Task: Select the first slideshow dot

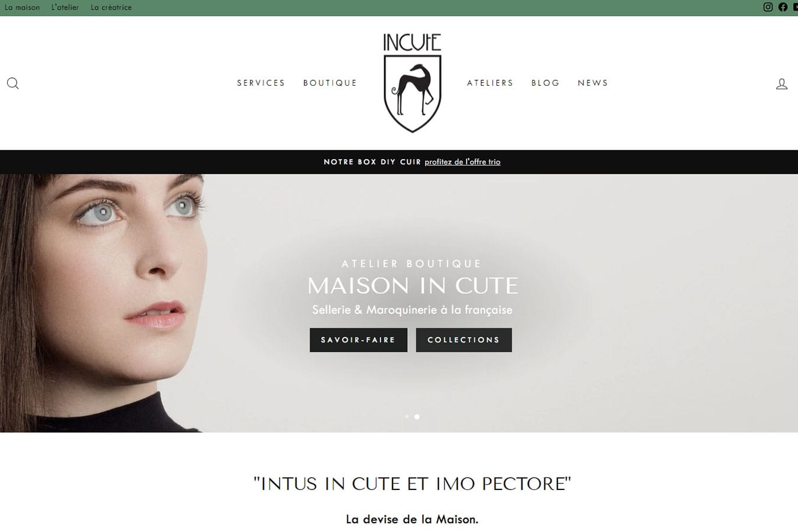Action: click(407, 417)
